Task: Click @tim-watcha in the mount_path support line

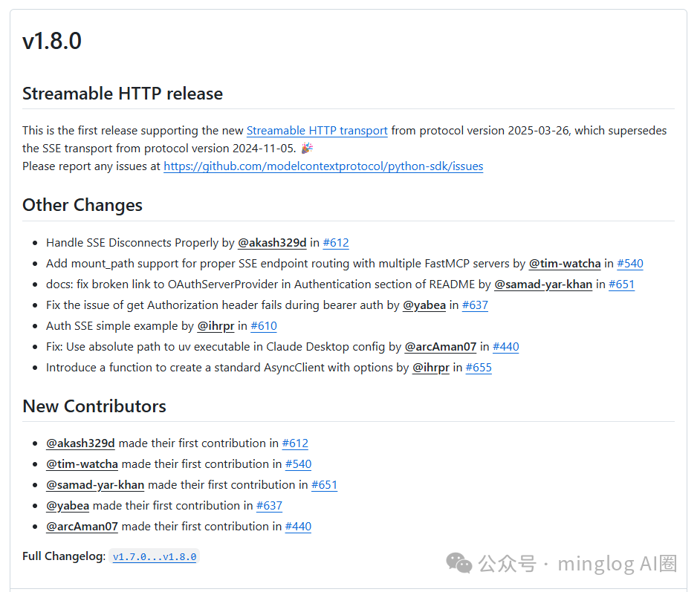Action: pyautogui.click(x=565, y=264)
